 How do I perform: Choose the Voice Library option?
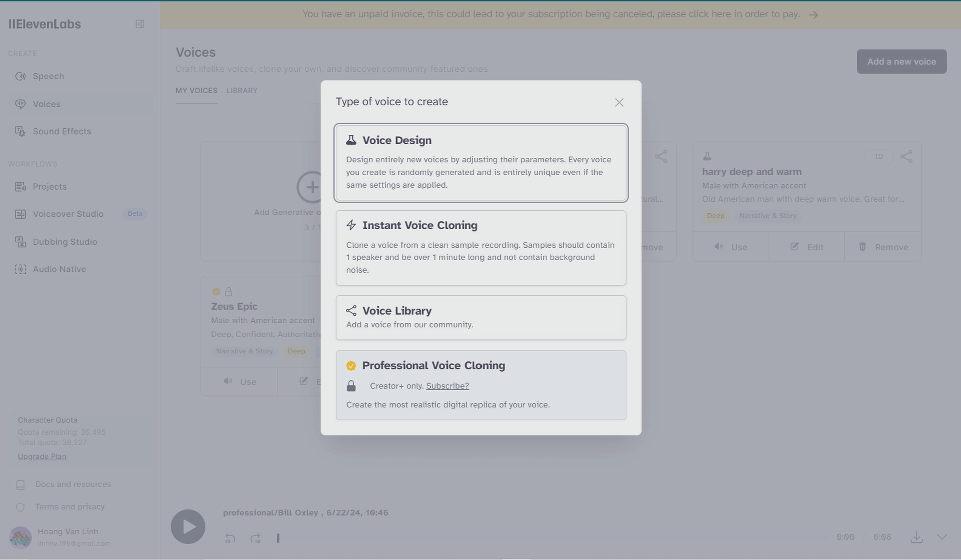481,317
